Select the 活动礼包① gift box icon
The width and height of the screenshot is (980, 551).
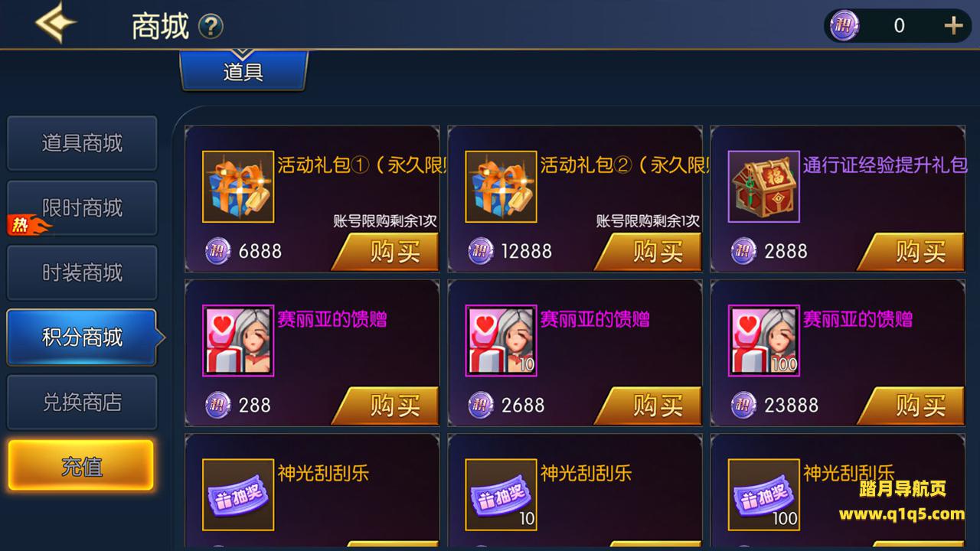point(238,187)
